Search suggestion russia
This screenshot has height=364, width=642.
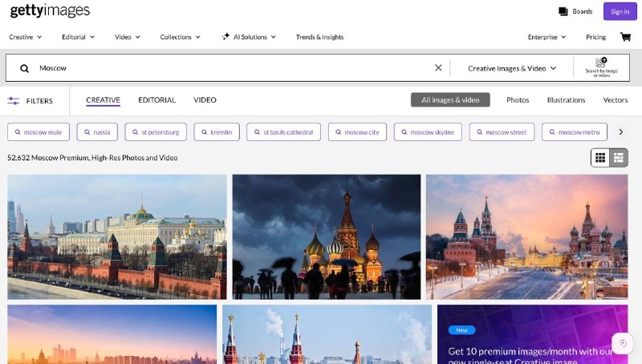tap(97, 132)
